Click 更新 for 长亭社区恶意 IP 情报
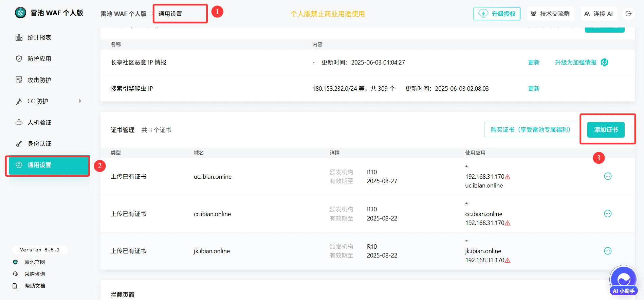 click(534, 63)
